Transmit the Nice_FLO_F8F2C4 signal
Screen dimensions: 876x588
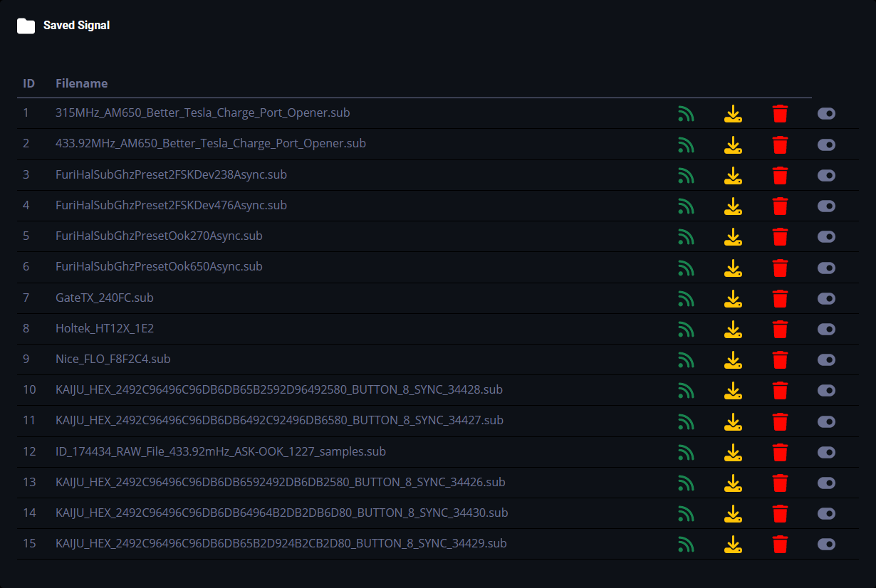(685, 359)
